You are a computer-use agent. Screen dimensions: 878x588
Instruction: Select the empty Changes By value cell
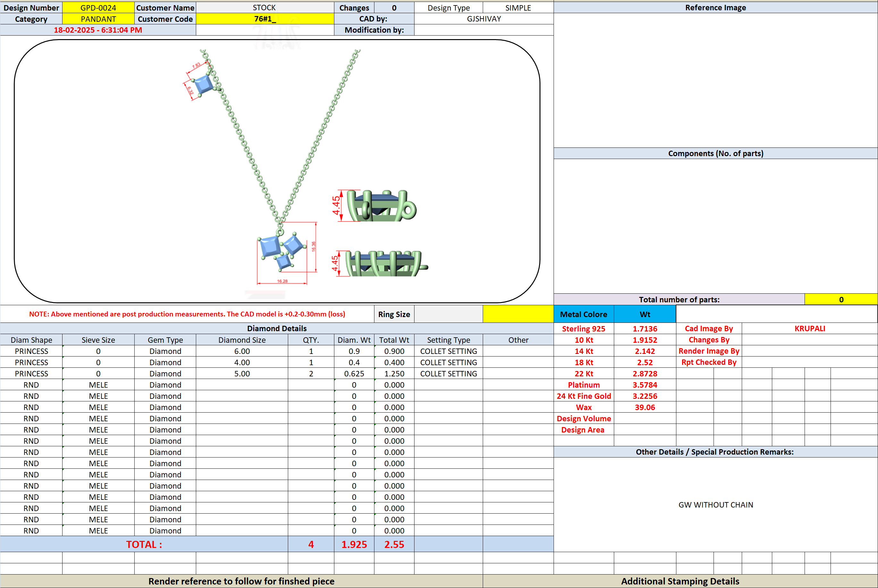click(x=810, y=340)
